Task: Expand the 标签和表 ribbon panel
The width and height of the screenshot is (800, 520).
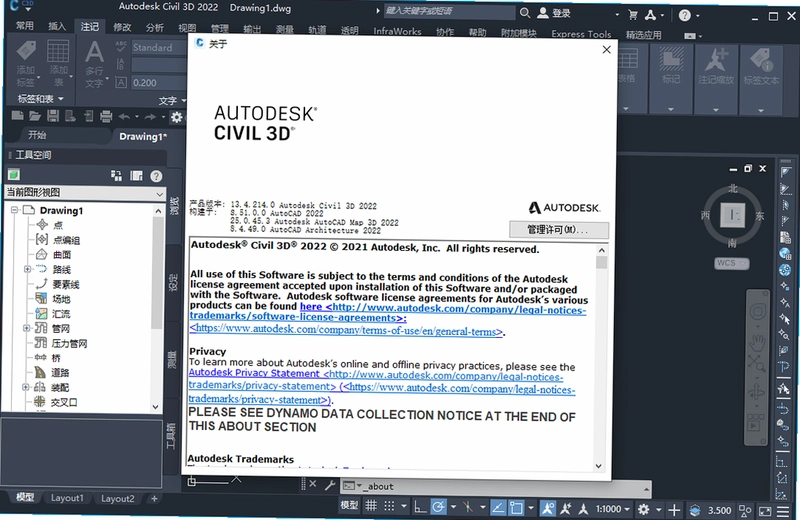Action: point(40,98)
